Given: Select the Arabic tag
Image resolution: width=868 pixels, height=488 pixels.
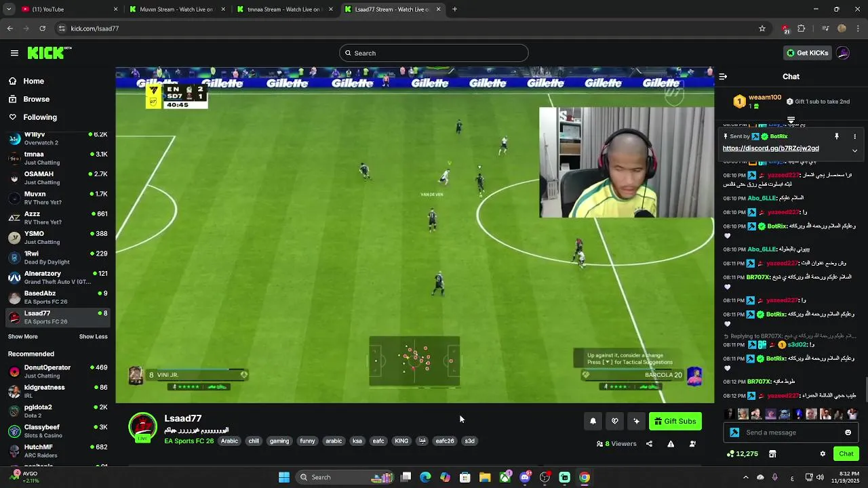Looking at the screenshot, I should coord(229,441).
